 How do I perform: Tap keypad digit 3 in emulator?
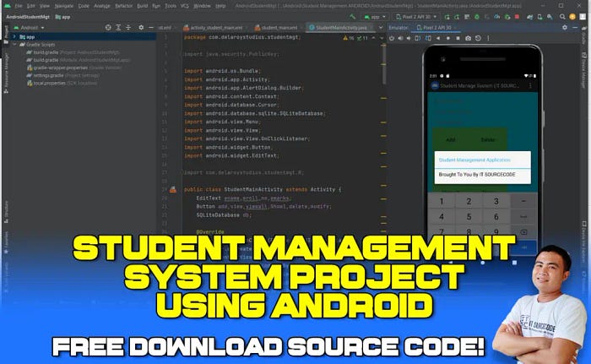click(496, 201)
